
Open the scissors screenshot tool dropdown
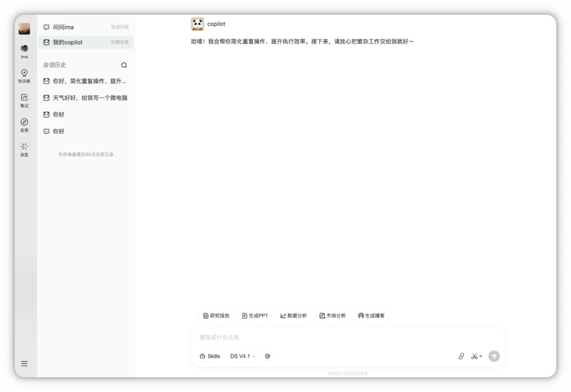[476, 356]
